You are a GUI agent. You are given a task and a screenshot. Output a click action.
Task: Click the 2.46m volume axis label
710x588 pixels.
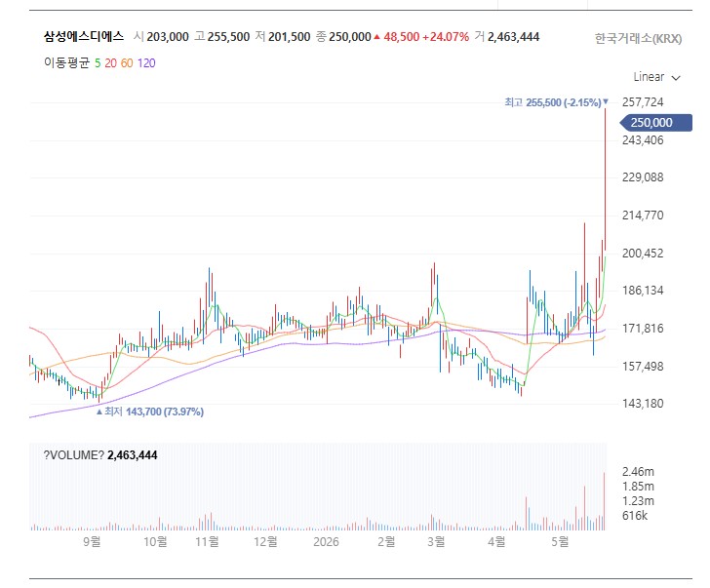pos(638,472)
